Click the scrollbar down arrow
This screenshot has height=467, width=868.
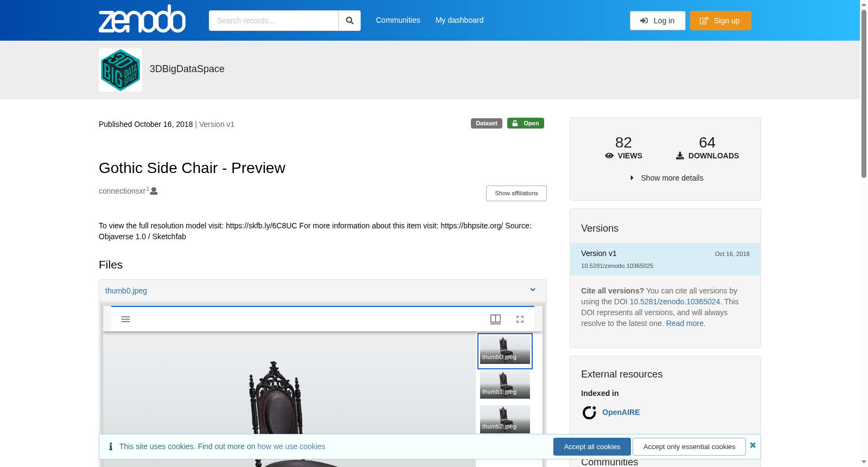tap(864, 462)
